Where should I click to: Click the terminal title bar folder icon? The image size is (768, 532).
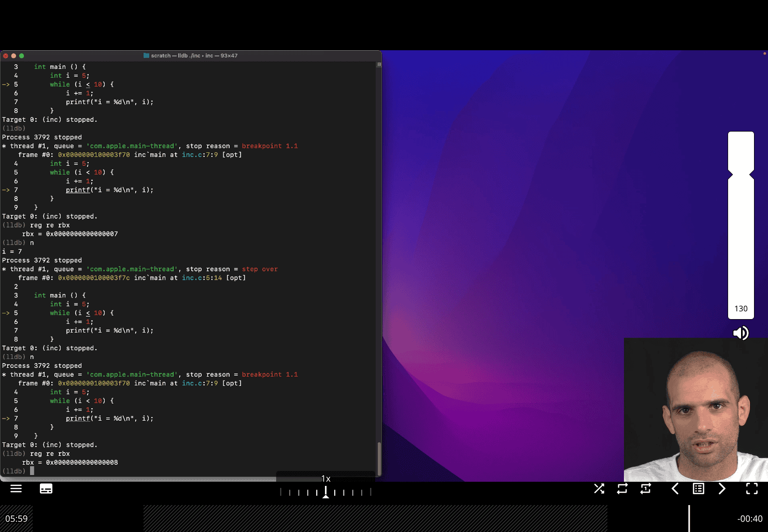pos(146,55)
